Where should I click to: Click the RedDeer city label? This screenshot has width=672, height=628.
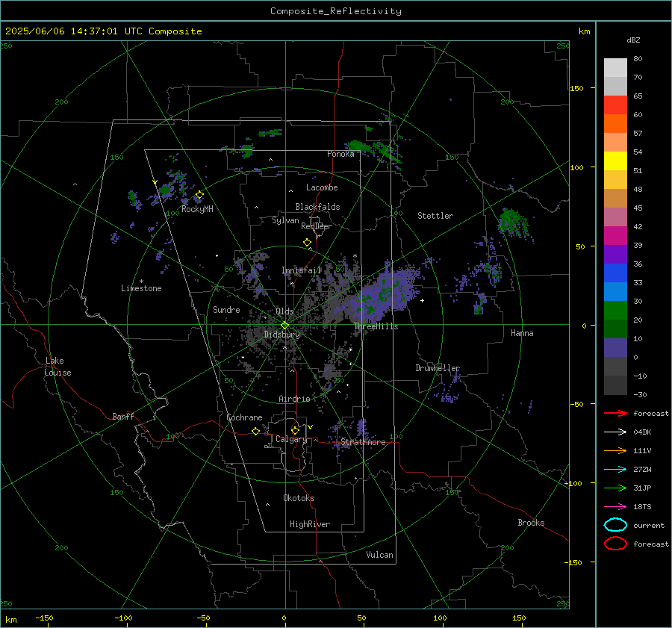tap(317, 226)
